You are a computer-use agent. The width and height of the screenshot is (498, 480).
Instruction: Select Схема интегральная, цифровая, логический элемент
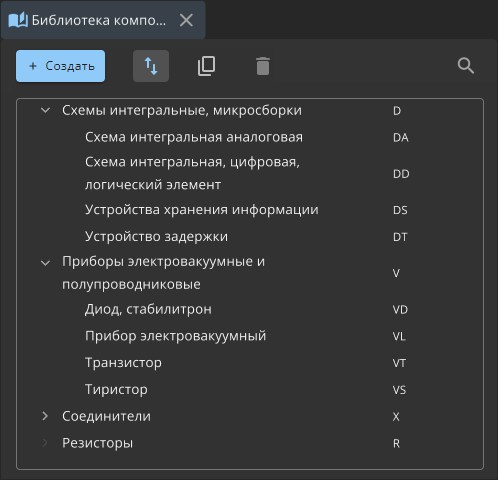pyautogui.click(x=192, y=173)
